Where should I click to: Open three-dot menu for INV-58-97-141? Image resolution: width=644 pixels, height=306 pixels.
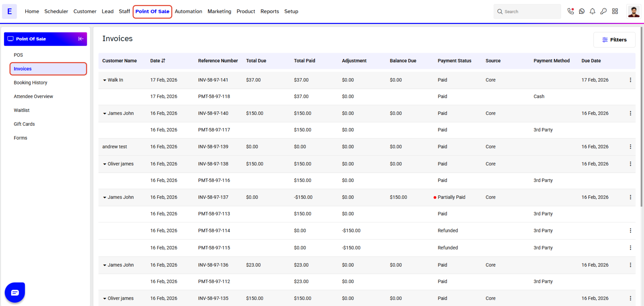[x=630, y=80]
